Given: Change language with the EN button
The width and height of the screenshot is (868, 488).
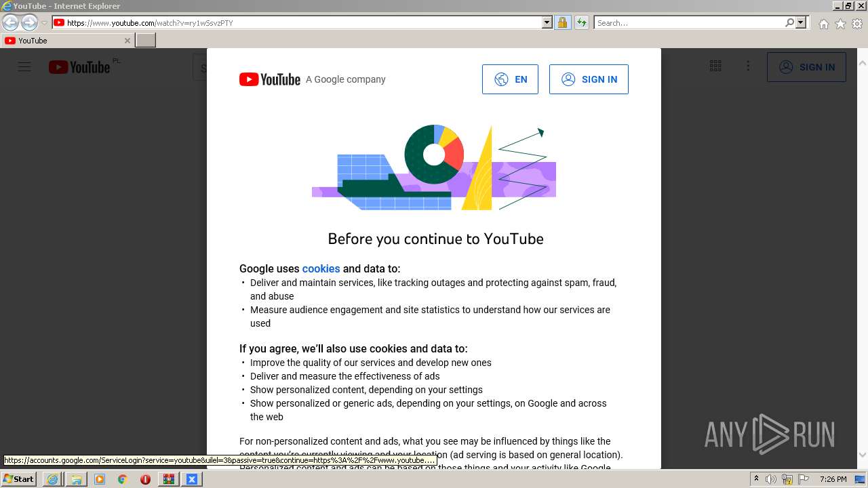Looking at the screenshot, I should (x=510, y=79).
